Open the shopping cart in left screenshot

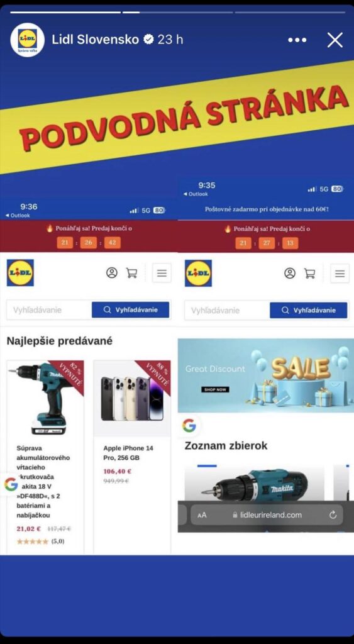click(x=131, y=273)
